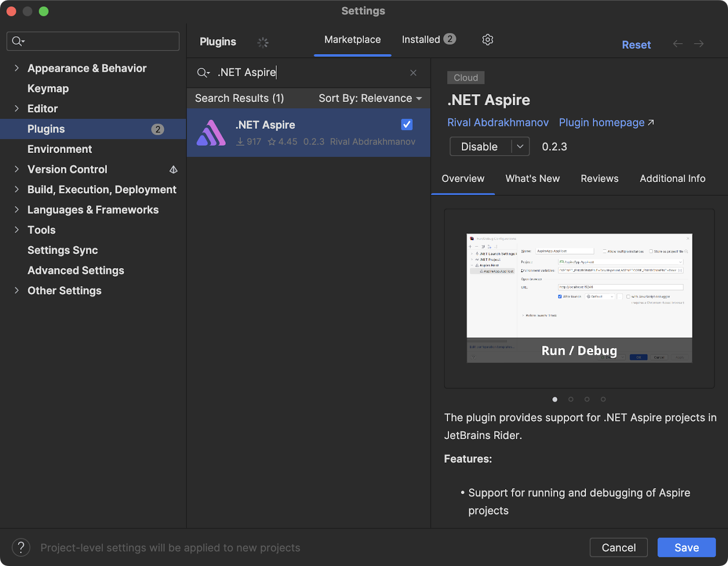728x566 pixels.
Task: Click the Search Results (1) header
Action: tap(239, 98)
